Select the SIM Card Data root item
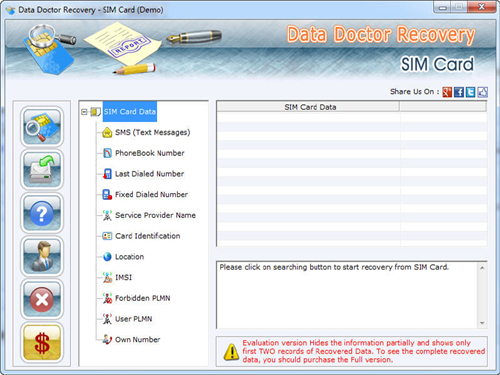 (x=130, y=112)
